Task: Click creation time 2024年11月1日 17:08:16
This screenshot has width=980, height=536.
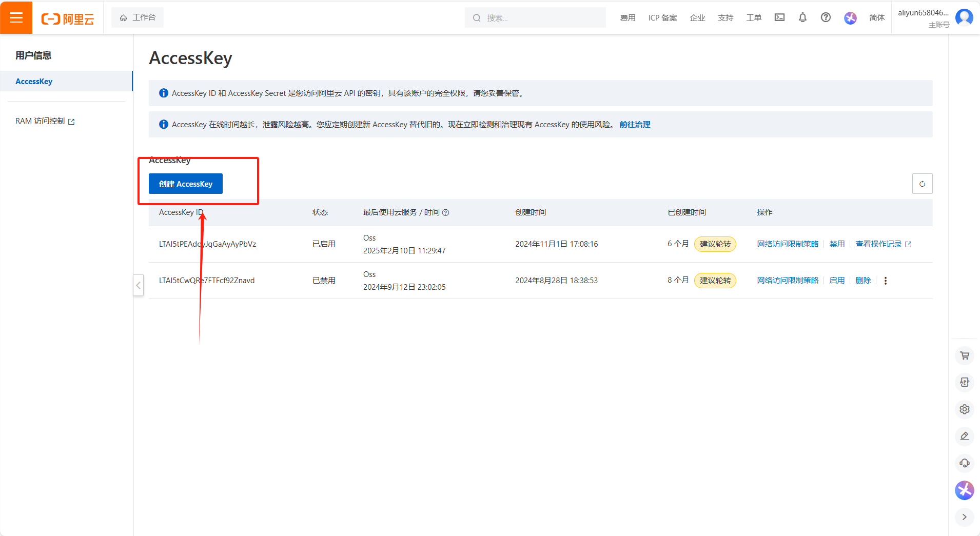Action: click(x=557, y=244)
